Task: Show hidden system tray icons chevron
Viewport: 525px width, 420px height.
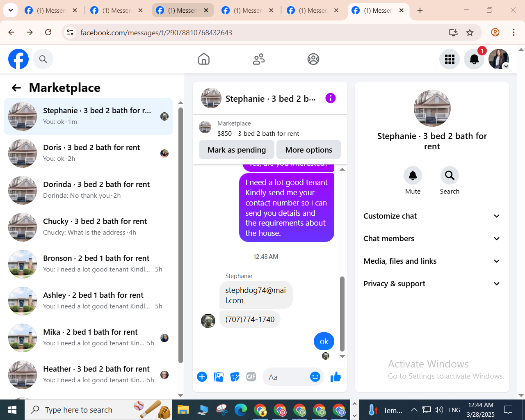Action: point(414,410)
